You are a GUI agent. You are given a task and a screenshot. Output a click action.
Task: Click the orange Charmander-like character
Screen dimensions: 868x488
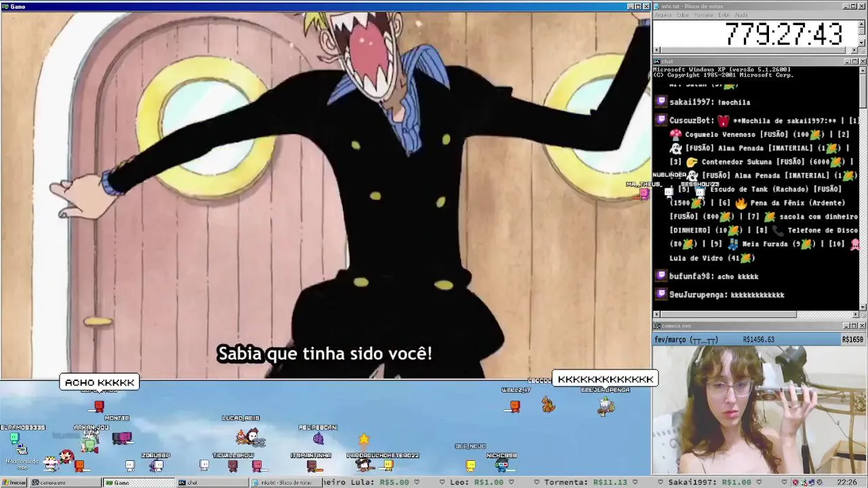point(548,405)
